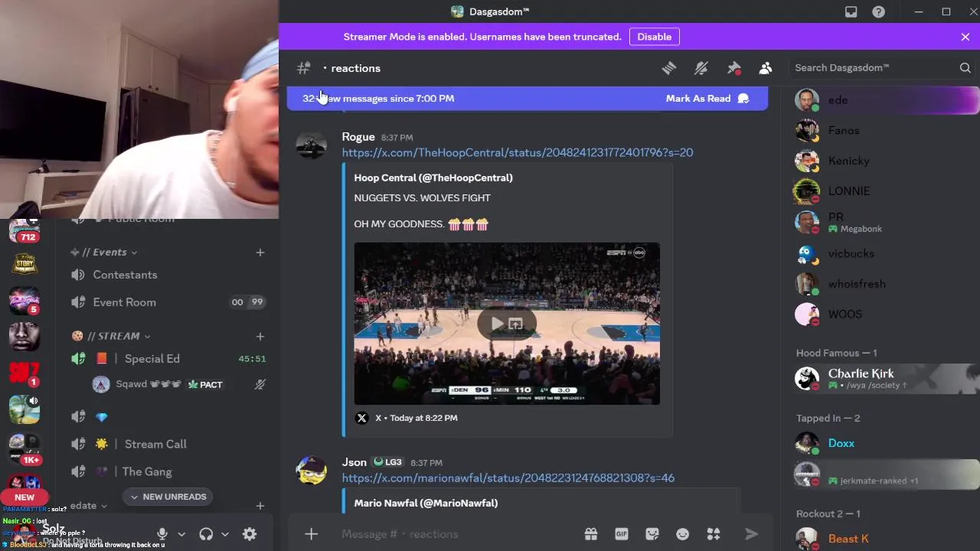Toggle headphone deafen in user panel
Image resolution: width=980 pixels, height=551 pixels.
[206, 534]
